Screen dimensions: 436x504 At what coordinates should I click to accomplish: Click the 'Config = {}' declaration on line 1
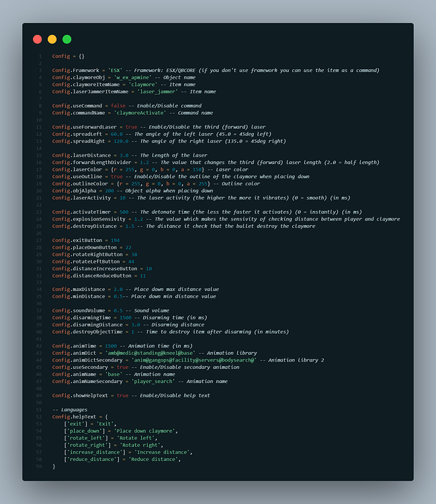click(x=69, y=56)
